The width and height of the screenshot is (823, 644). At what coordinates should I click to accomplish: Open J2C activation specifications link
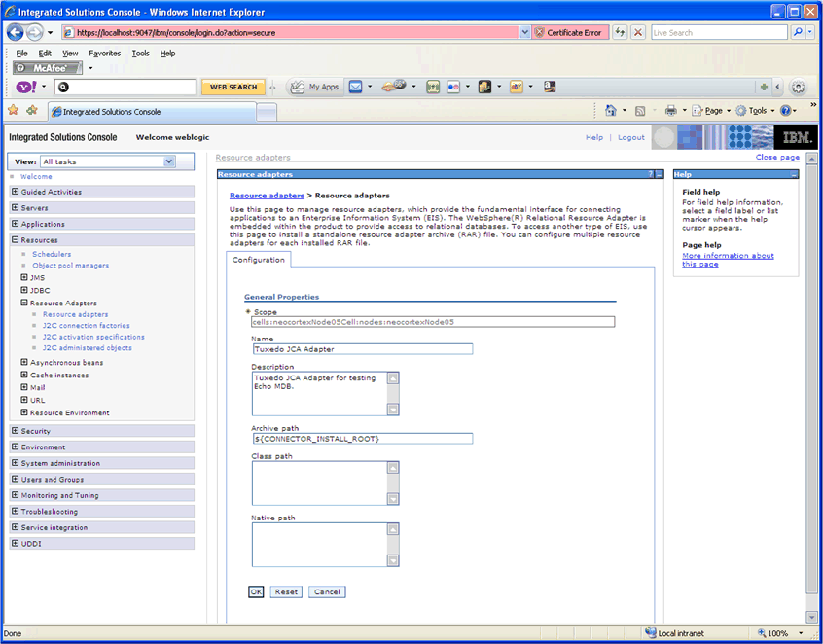coord(93,337)
